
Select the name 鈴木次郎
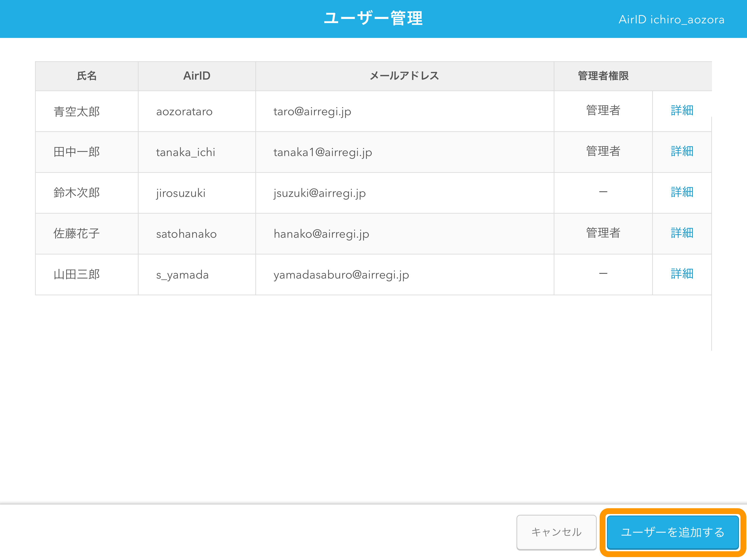click(77, 193)
